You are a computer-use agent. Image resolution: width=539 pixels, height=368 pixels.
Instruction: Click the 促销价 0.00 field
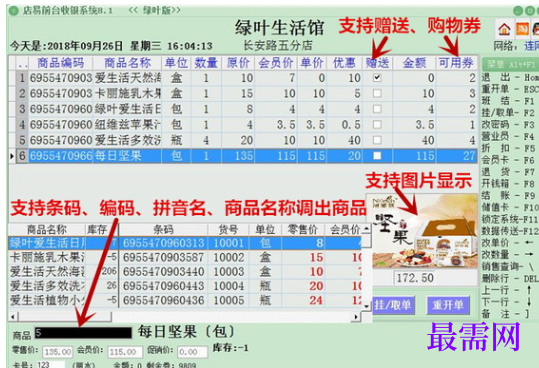[x=192, y=352]
